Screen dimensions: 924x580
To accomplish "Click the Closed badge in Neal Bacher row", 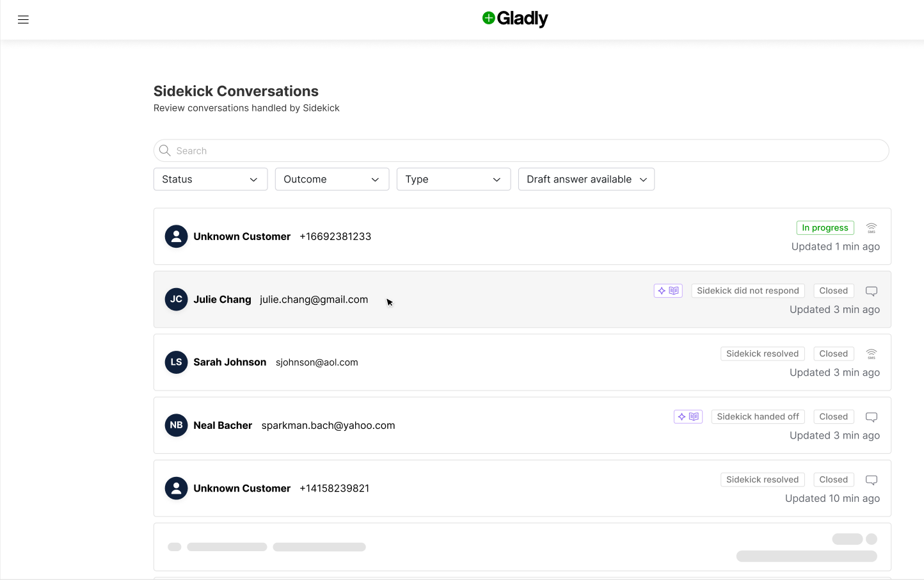I will point(834,417).
